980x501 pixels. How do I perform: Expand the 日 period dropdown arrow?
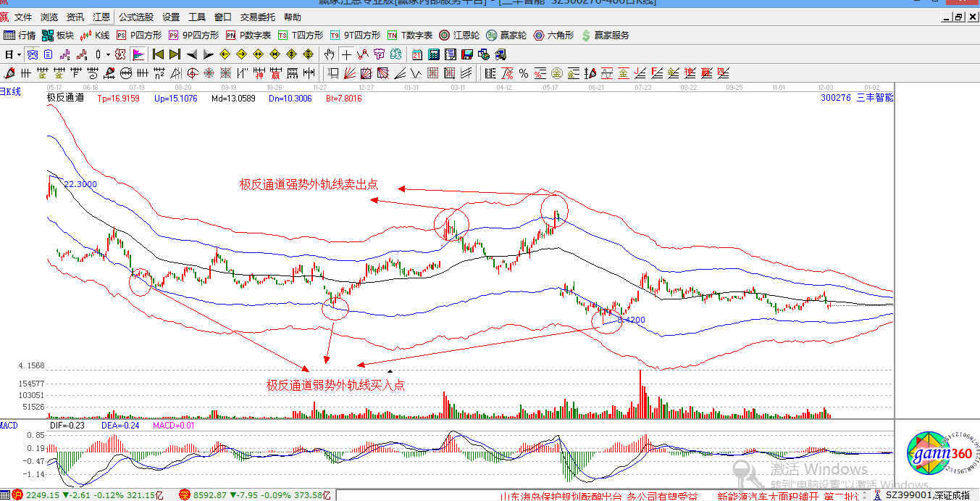coord(19,54)
